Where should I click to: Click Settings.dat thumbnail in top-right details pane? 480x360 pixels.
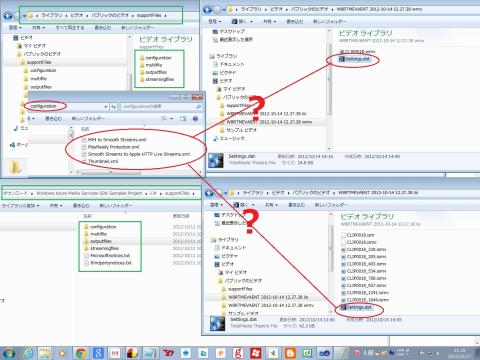(x=216, y=160)
